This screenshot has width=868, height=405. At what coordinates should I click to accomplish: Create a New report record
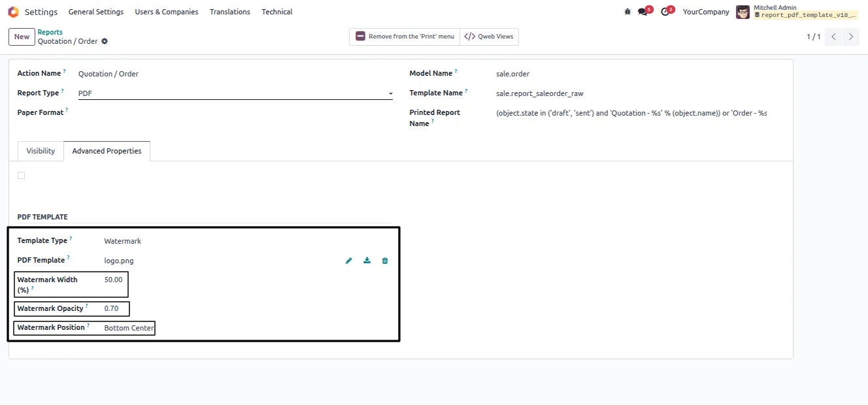(22, 37)
